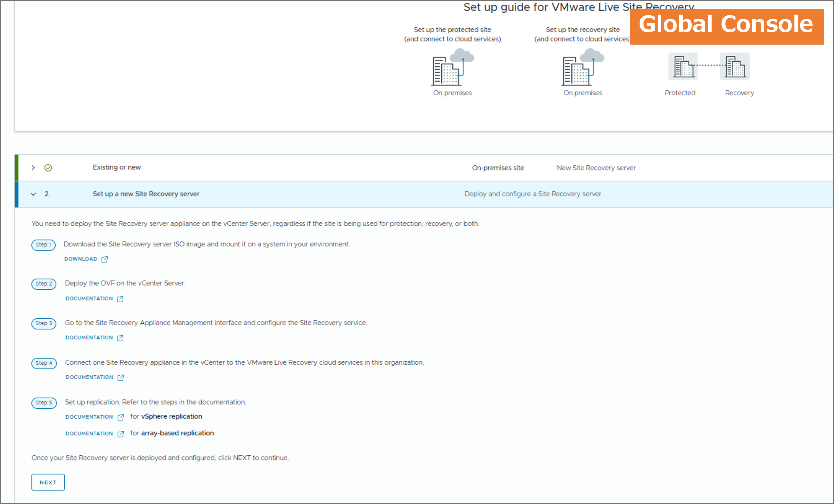Screen dimensions: 834x504
Task: Click 'Deploy the OVF on the vCenter Server.' text
Action: (x=125, y=283)
